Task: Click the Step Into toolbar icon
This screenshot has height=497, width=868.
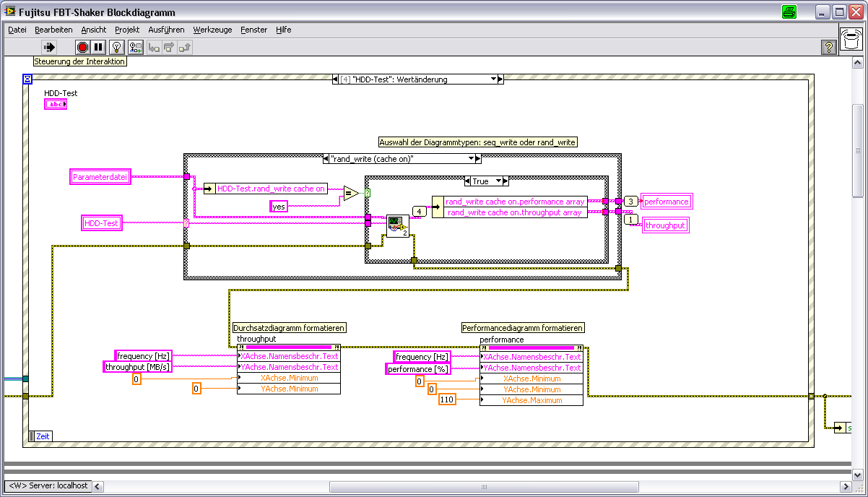Action: [x=153, y=48]
